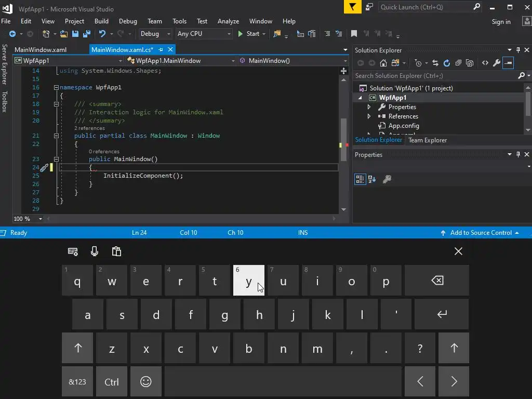This screenshot has width=532, height=399.
Task: Click the screwdriver quick actions icon at line 24
Action: pos(44,168)
